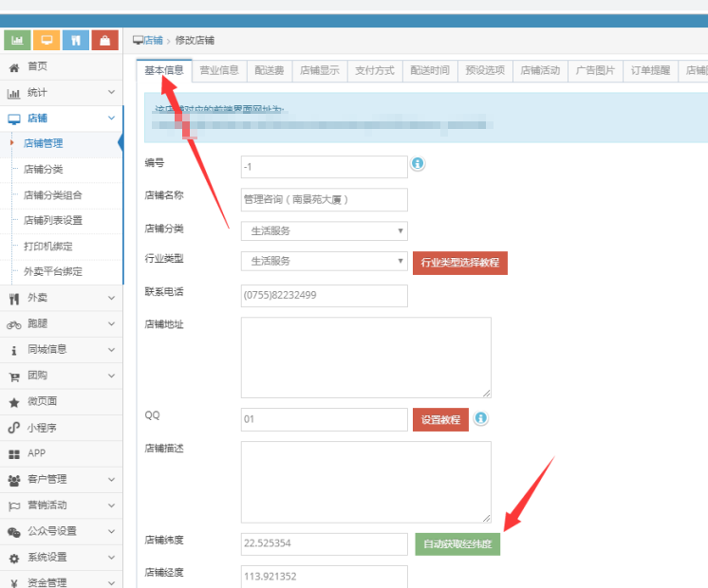The image size is (708, 588).
Task: Click the 行业类型选择教程 button
Action: coord(459,263)
